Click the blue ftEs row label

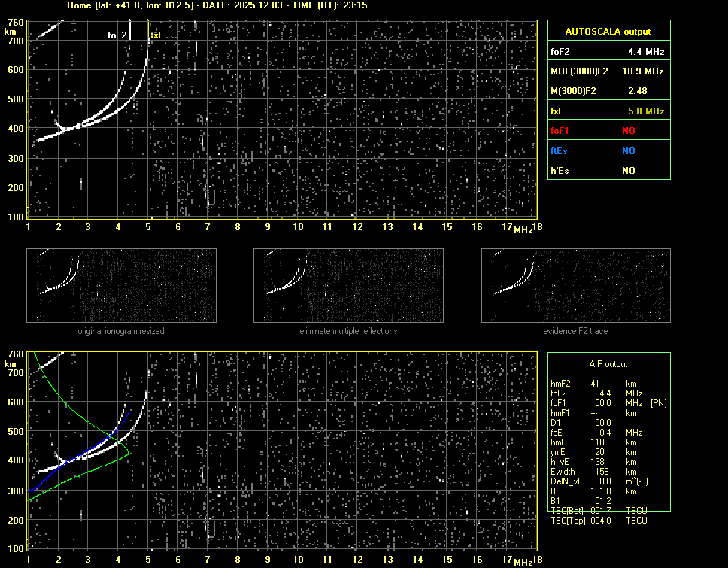point(559,151)
